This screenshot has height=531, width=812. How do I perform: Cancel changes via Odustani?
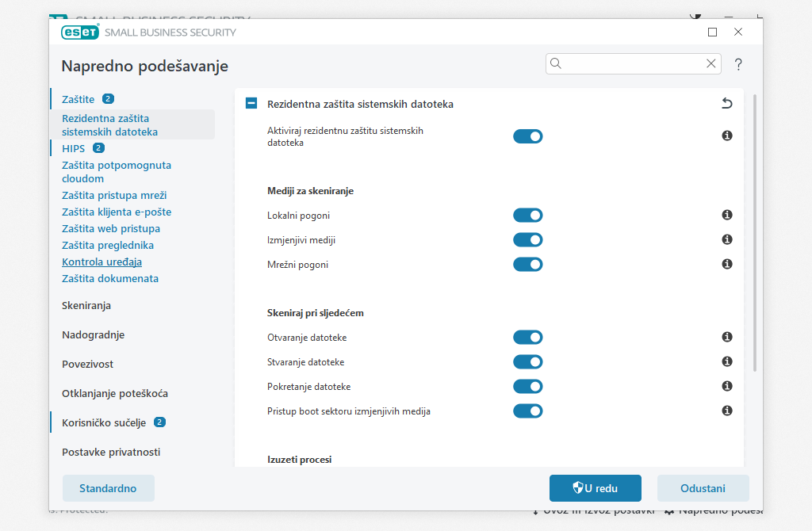pos(703,488)
